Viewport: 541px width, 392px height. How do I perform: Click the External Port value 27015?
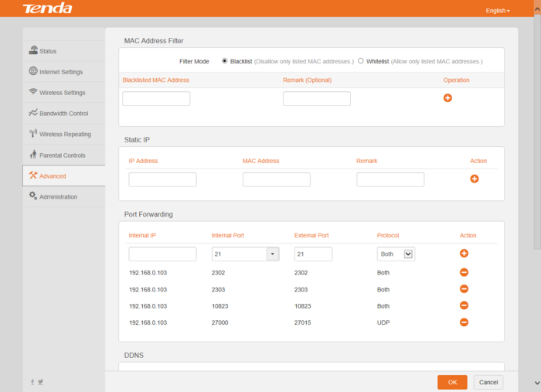(x=303, y=322)
